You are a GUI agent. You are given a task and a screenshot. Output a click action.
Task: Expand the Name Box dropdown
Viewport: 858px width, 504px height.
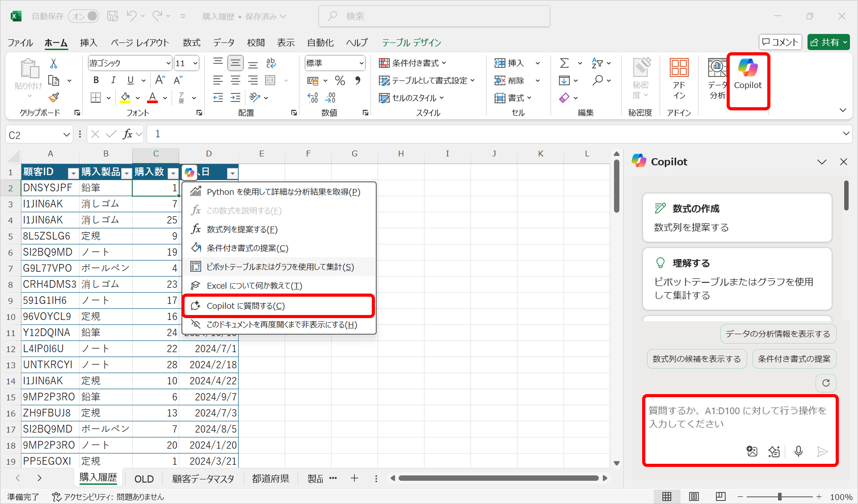(66, 134)
